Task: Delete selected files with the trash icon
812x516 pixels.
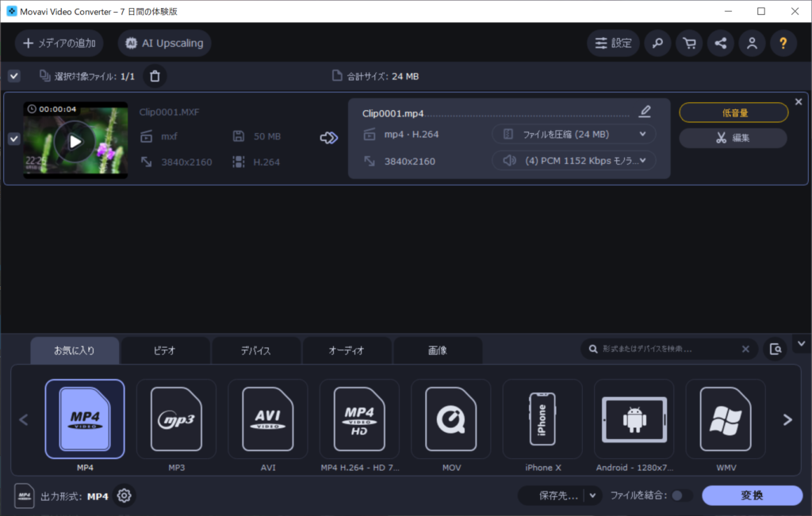Action: click(x=154, y=76)
